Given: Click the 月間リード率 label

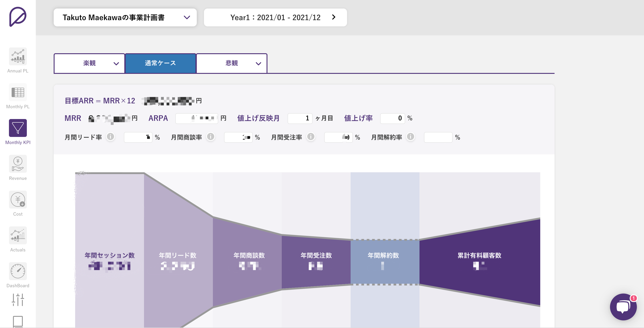Looking at the screenshot, I should [83, 137].
